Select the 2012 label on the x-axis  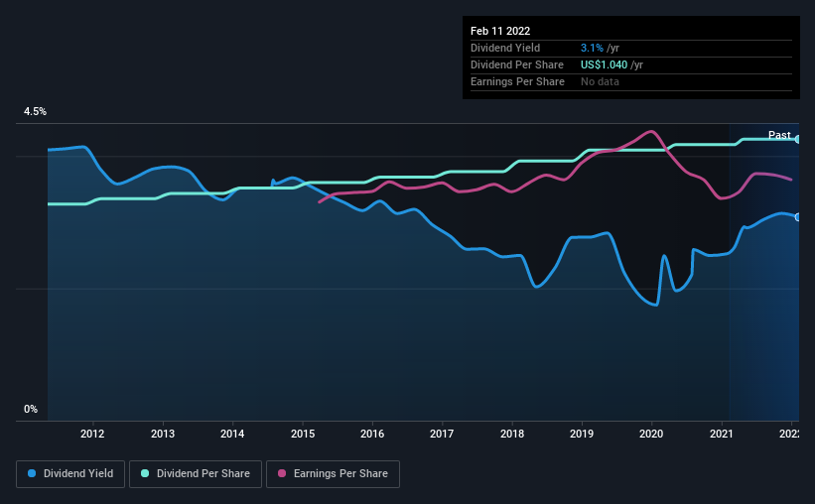[x=92, y=434]
